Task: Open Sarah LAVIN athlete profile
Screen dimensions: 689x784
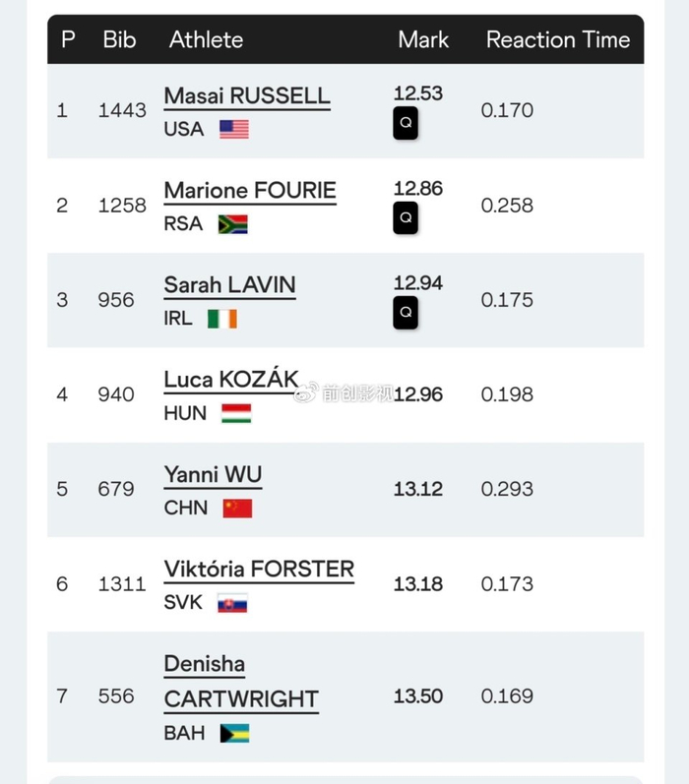Action: (229, 285)
